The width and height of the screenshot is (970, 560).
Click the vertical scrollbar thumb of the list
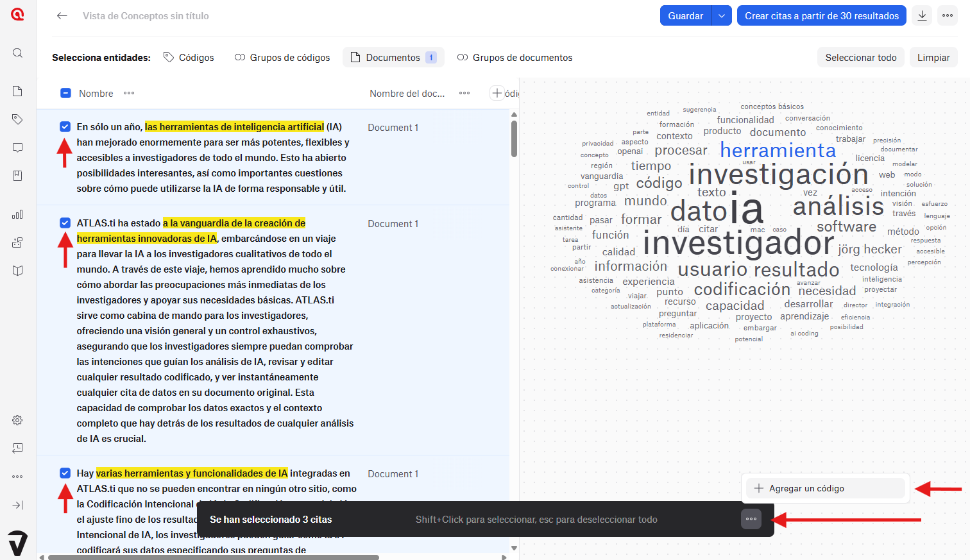click(514, 138)
